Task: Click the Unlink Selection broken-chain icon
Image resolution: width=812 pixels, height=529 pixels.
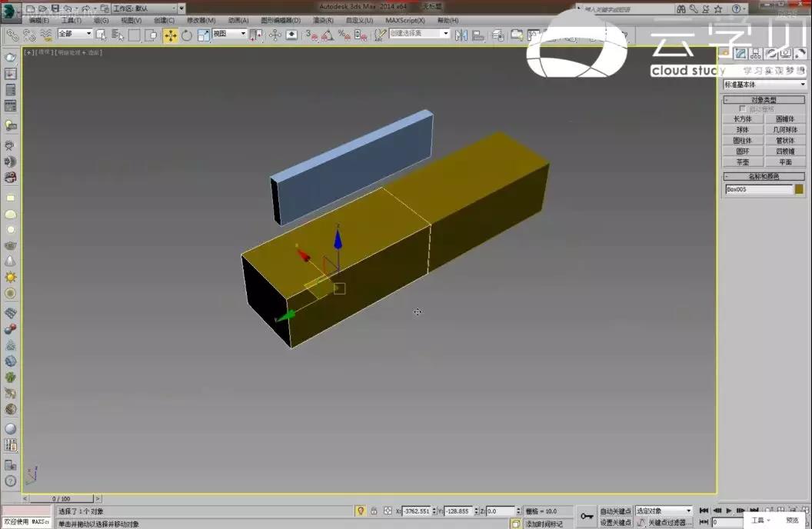Action: (x=29, y=35)
